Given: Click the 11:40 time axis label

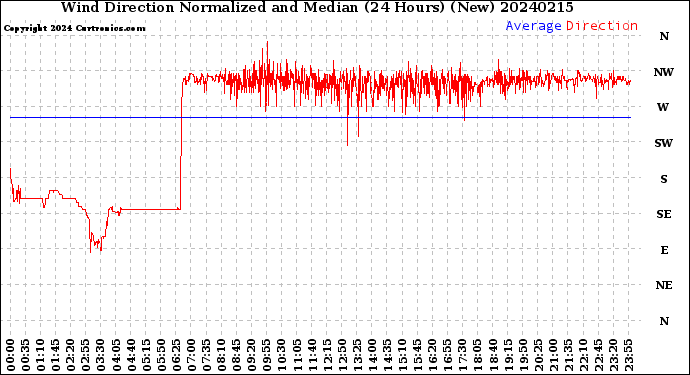Looking at the screenshot, I should click(312, 355).
